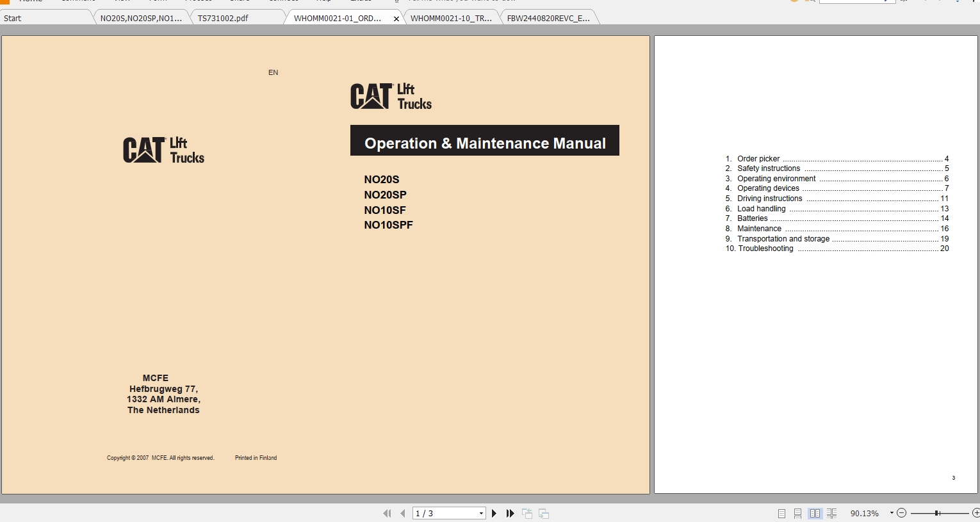Click the Tell me what you want field
Image resolution: width=980 pixels, height=522 pixels.
pos(461,1)
